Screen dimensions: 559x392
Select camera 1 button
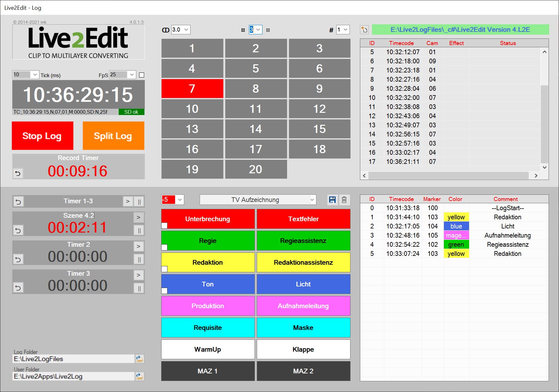click(192, 48)
